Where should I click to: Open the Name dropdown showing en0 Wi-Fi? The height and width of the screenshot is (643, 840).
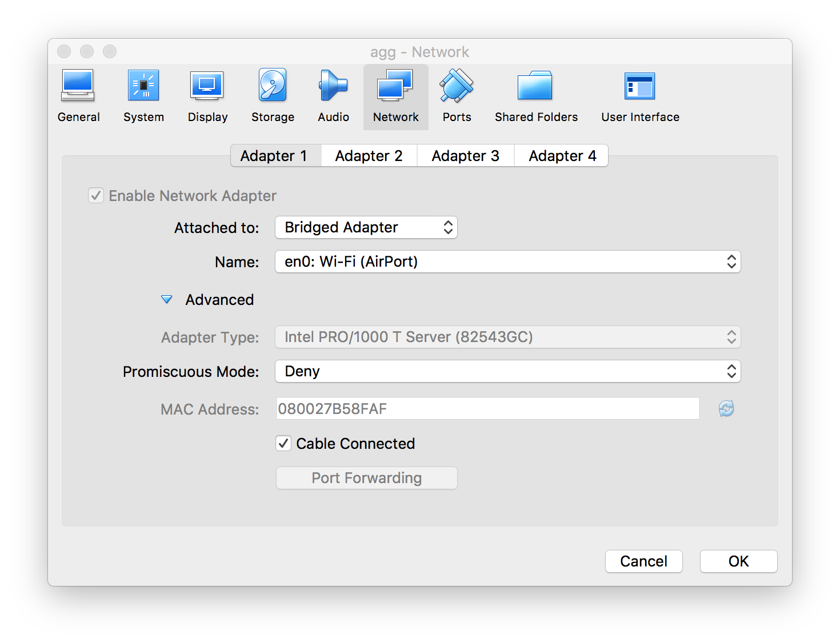(508, 262)
